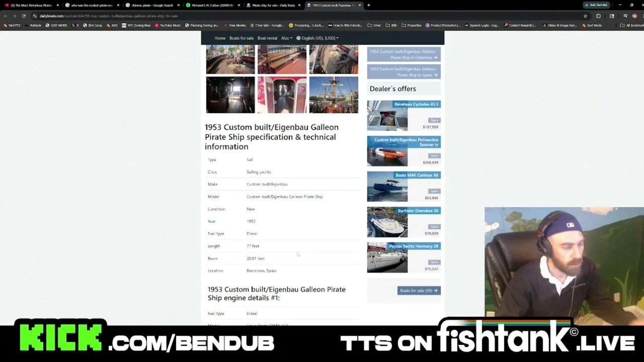Open the YouTube Music bookmark
This screenshot has height=362, width=644.
[168, 25]
